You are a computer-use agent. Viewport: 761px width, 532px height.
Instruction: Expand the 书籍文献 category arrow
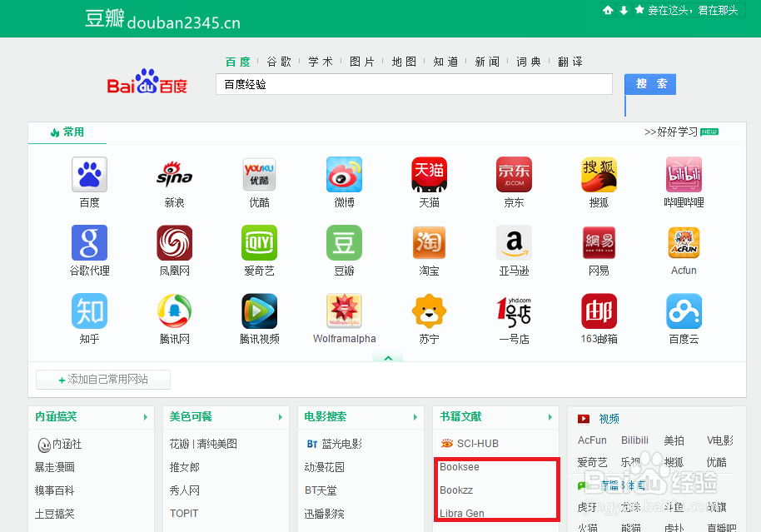click(x=550, y=417)
